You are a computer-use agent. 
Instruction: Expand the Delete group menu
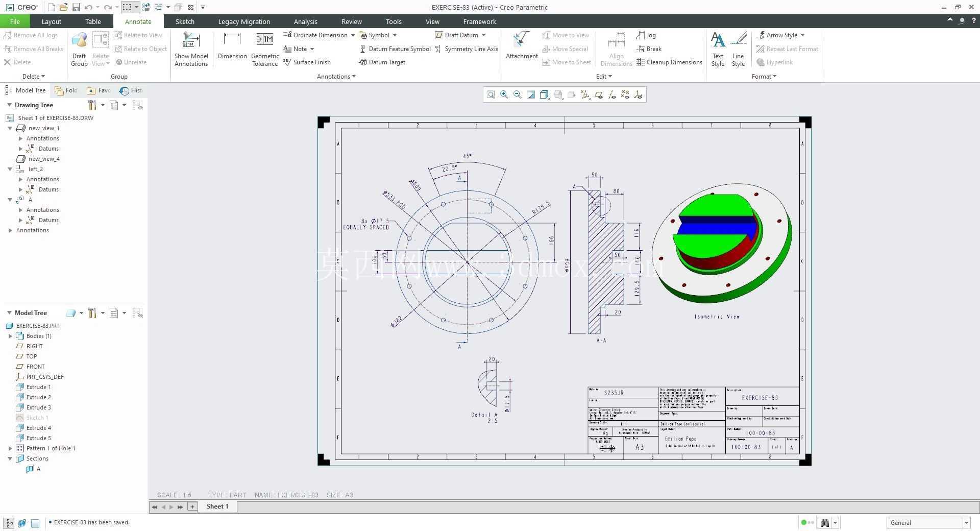pyautogui.click(x=34, y=77)
